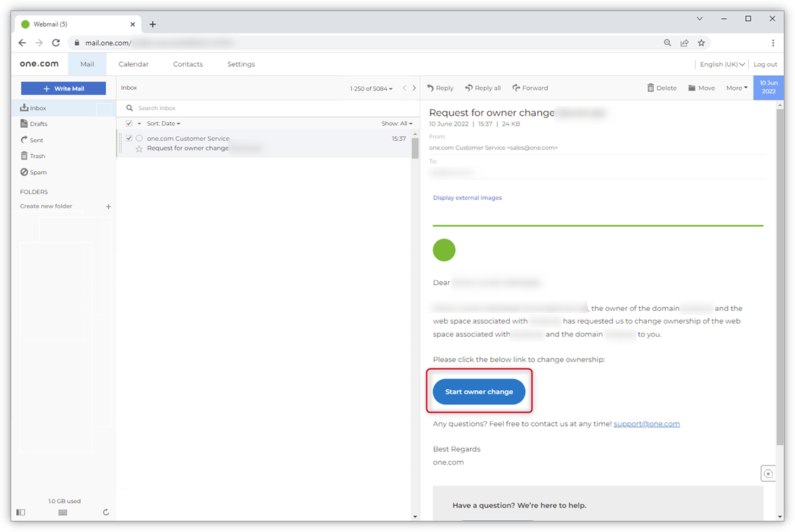Open the Show: All filter dropdown
This screenshot has width=795, height=532.
[x=397, y=124]
